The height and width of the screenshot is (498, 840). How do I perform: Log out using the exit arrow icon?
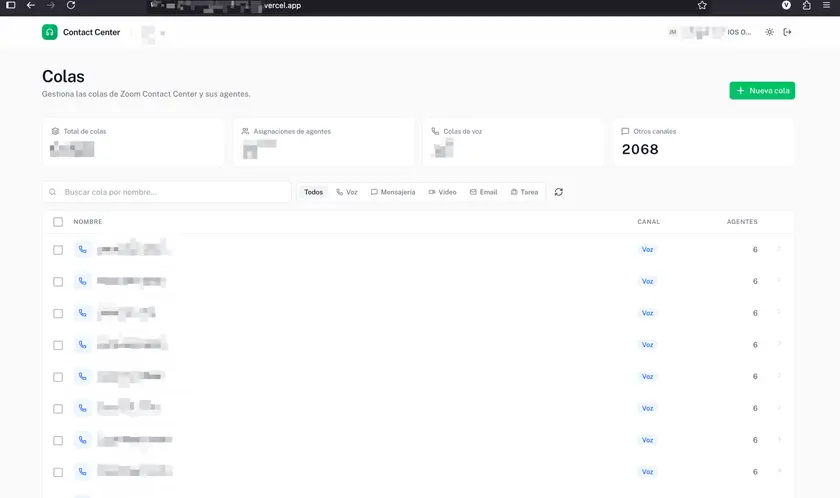(x=787, y=32)
